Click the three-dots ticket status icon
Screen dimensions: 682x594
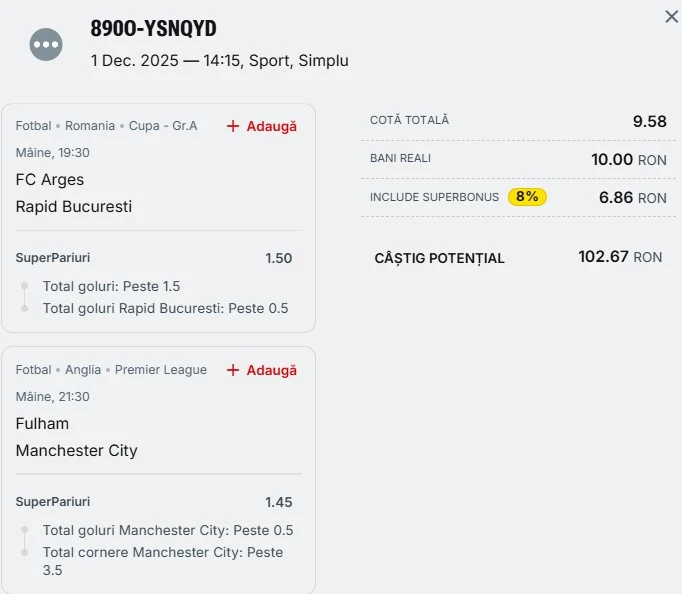coord(46,44)
